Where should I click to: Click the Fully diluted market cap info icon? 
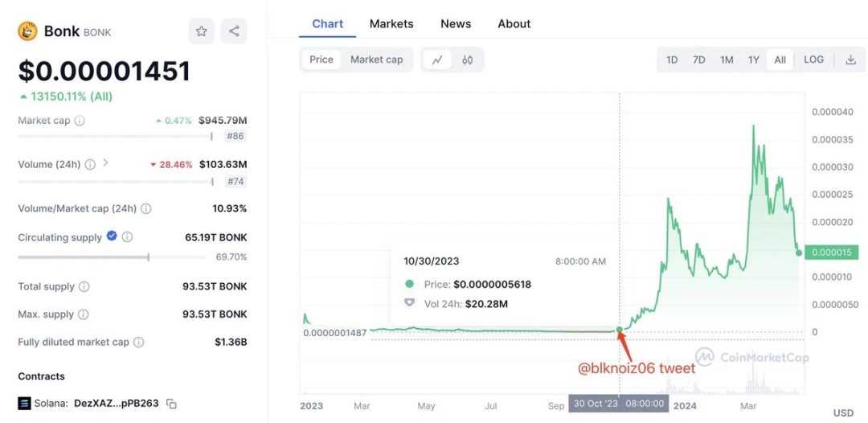pos(139,342)
